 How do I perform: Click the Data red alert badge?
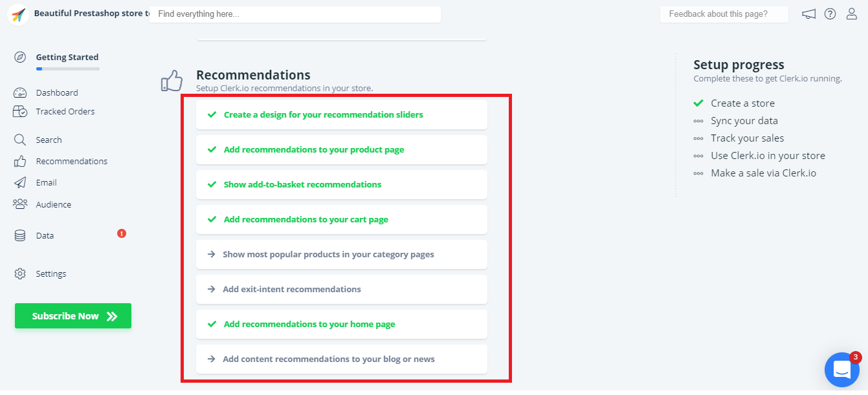tap(122, 233)
